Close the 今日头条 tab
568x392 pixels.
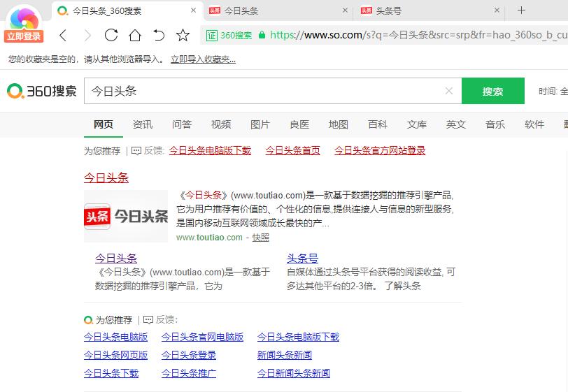pos(346,10)
